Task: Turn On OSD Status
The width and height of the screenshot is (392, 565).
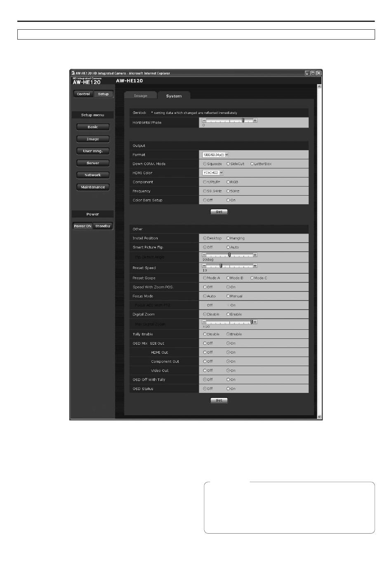Action: [228, 389]
